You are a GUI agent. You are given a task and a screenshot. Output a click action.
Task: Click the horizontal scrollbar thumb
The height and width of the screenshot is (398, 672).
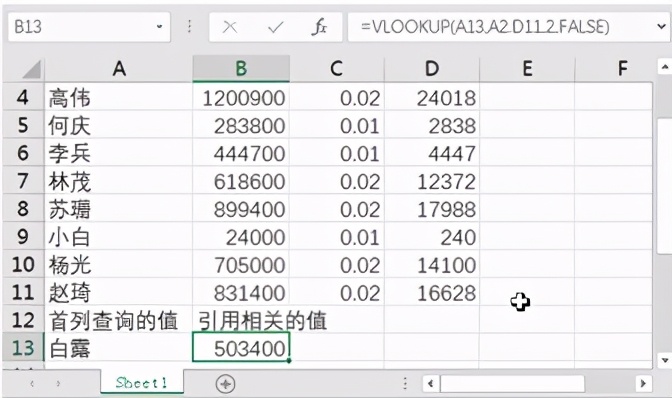tap(513, 383)
